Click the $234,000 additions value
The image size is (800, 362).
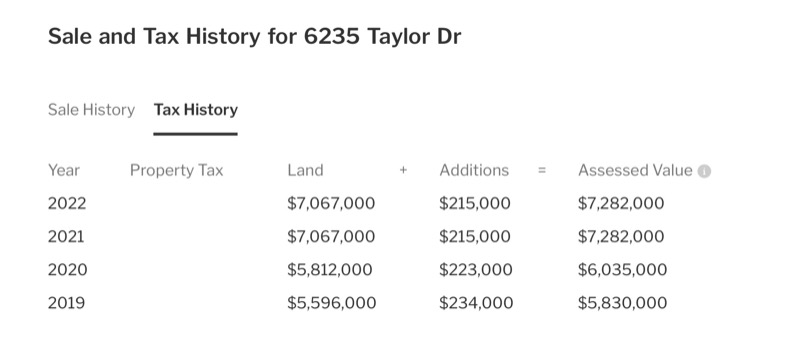tap(476, 303)
